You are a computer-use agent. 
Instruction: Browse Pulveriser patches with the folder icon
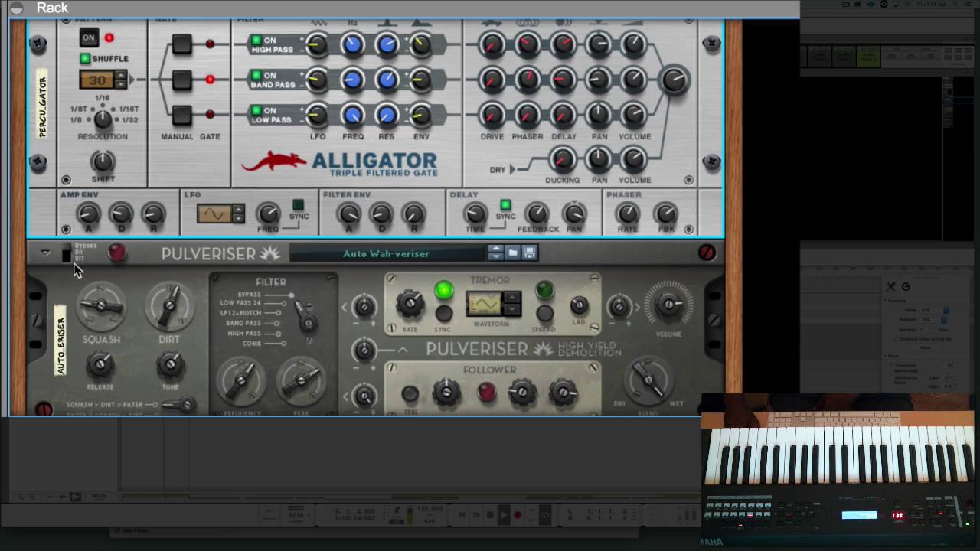[513, 253]
